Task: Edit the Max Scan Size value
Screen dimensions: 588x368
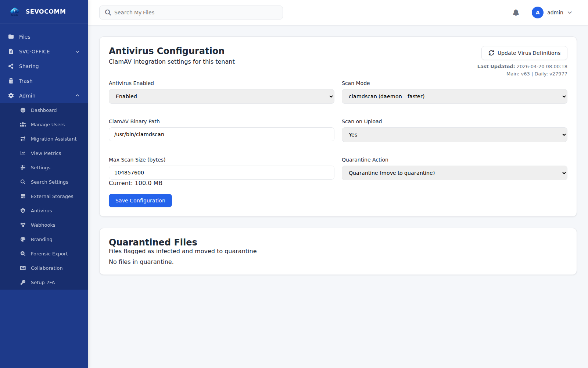Action: tap(221, 172)
